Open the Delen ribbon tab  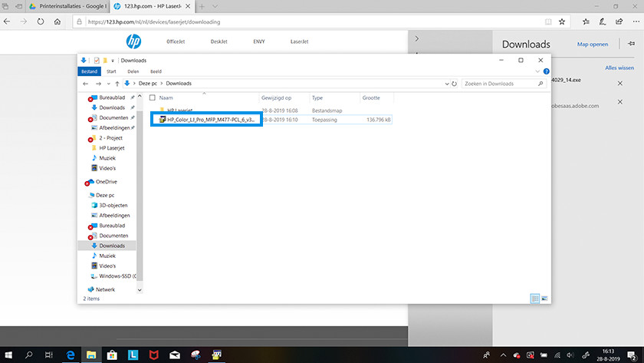(x=133, y=71)
